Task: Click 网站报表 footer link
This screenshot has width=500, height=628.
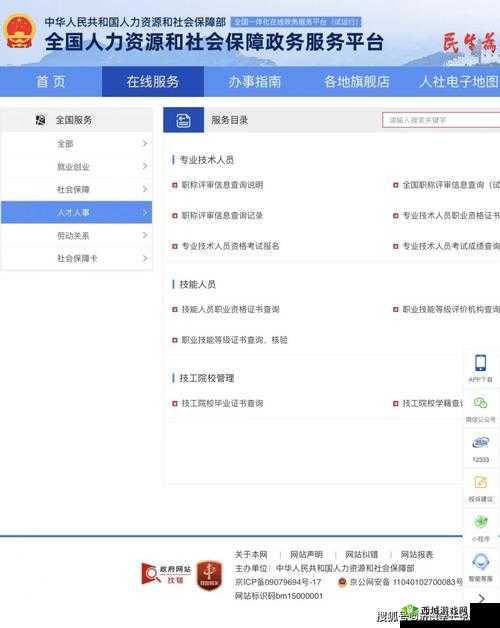Action: [x=417, y=555]
